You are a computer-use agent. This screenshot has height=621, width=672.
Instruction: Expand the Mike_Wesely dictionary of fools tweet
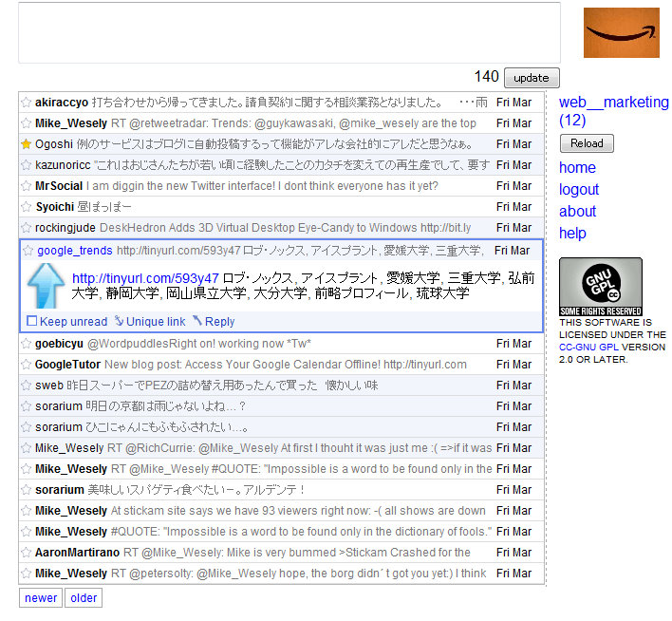click(282, 532)
